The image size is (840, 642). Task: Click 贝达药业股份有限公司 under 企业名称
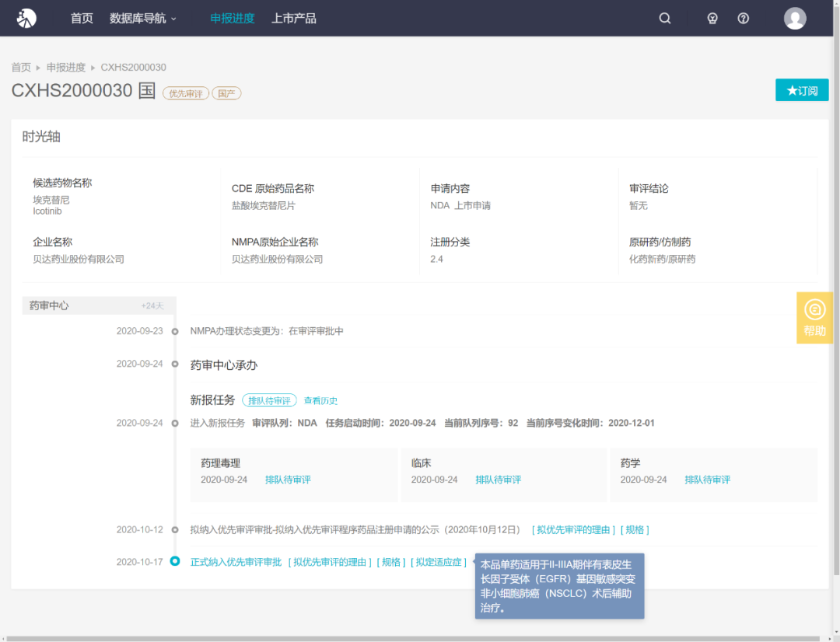79,259
